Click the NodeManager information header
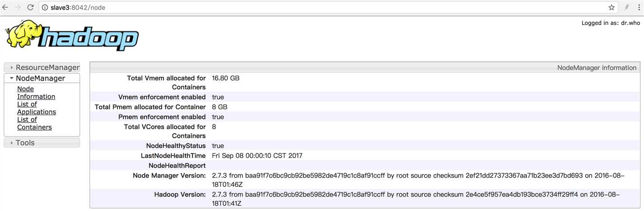 point(365,68)
